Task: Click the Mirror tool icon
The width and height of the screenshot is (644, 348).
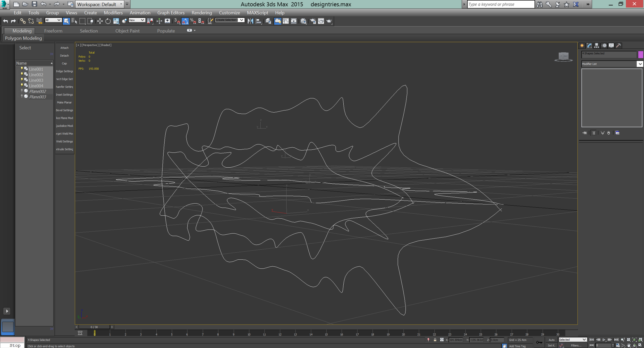Action: [x=250, y=21]
